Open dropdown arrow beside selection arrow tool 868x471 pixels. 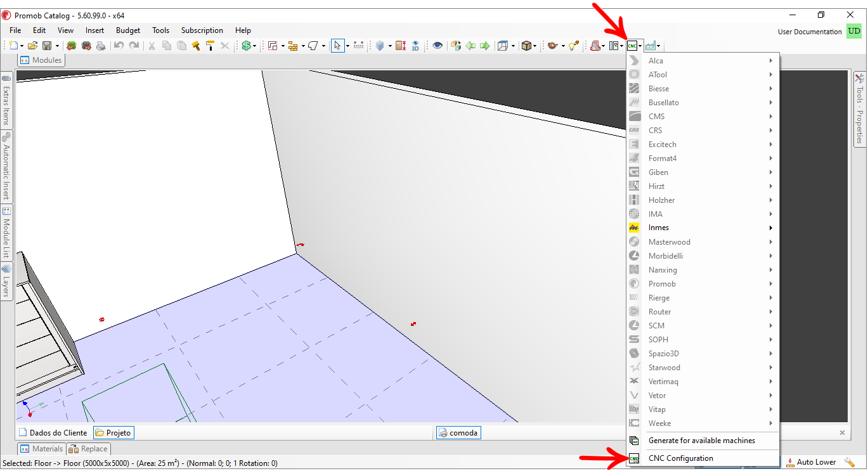coord(347,46)
